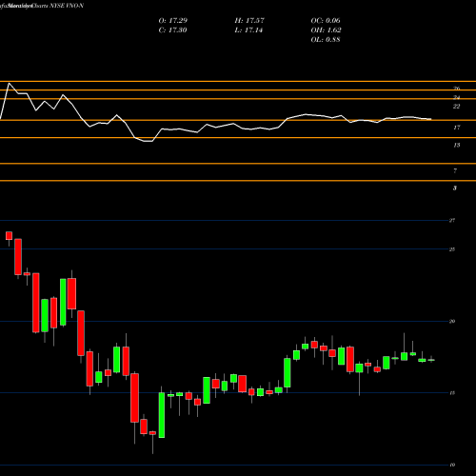Click the "3" upper indicator axis label
This screenshot has height=476, width=476.
pyautogui.click(x=455, y=188)
